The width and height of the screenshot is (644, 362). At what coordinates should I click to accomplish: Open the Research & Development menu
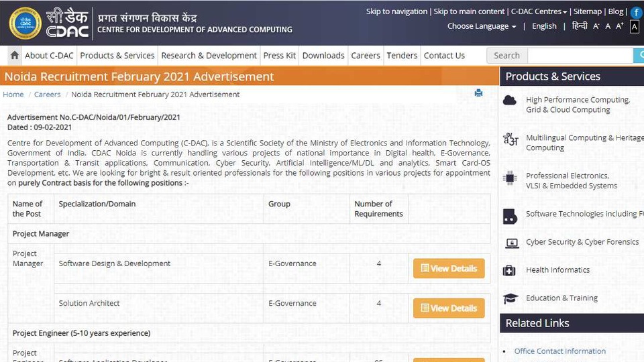209,56
